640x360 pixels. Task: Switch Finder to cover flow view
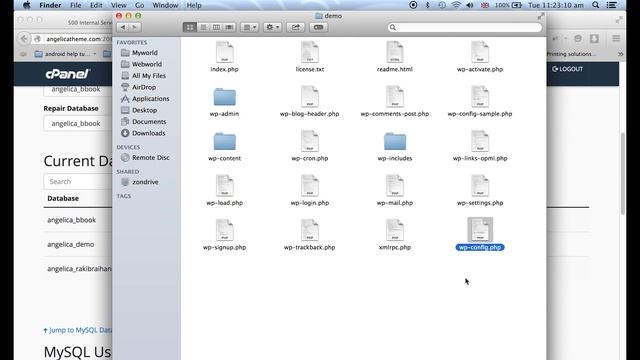[229, 27]
